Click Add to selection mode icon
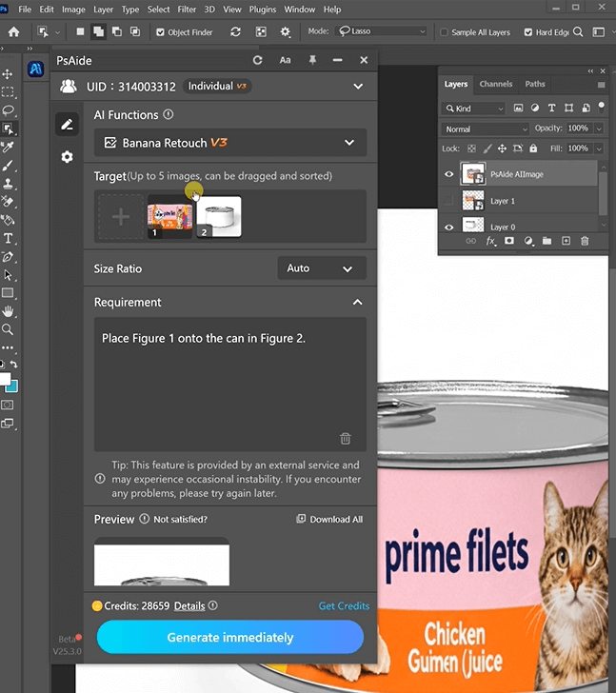Viewport: 616px width, 693px height. click(x=98, y=31)
